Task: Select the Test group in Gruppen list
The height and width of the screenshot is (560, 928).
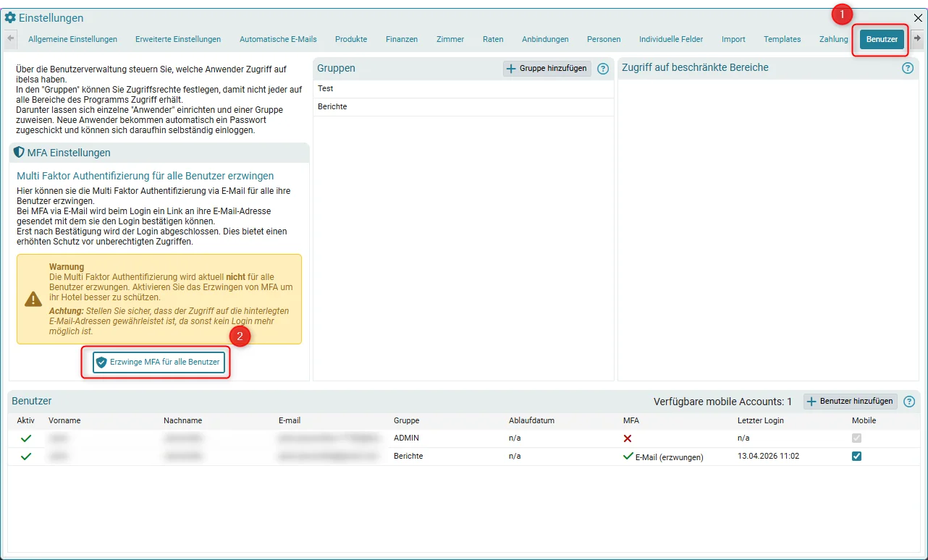Action: tap(463, 88)
